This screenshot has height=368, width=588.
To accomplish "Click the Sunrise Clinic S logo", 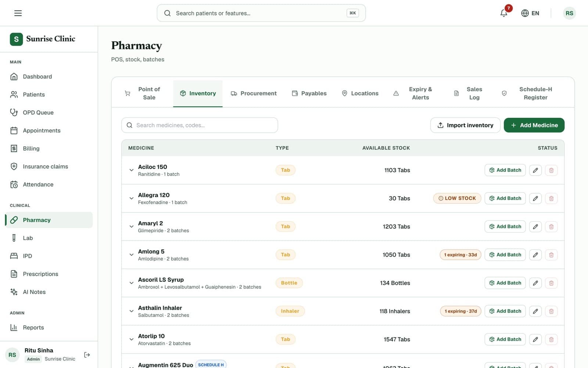I will point(16,39).
